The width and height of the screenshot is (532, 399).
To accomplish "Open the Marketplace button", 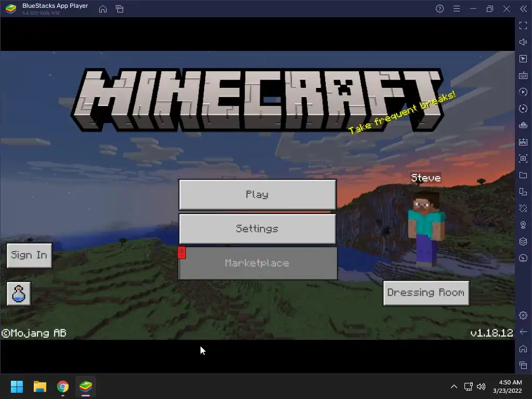I will [258, 263].
